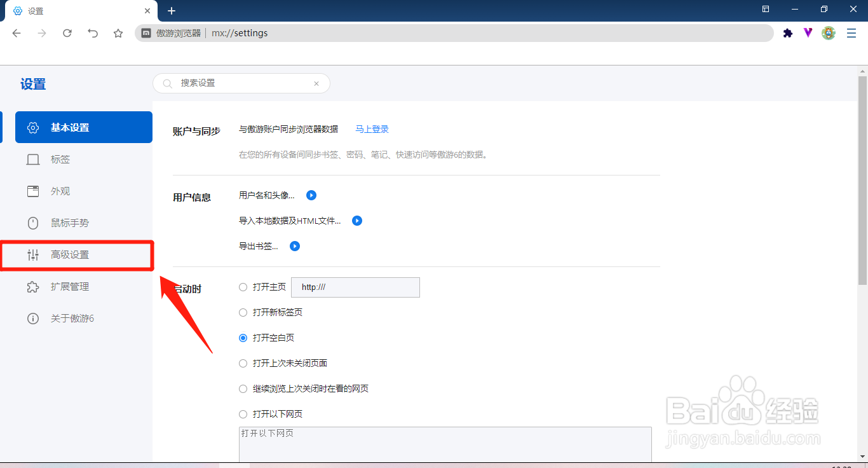Open the 外观 appearance settings

[x=61, y=191]
